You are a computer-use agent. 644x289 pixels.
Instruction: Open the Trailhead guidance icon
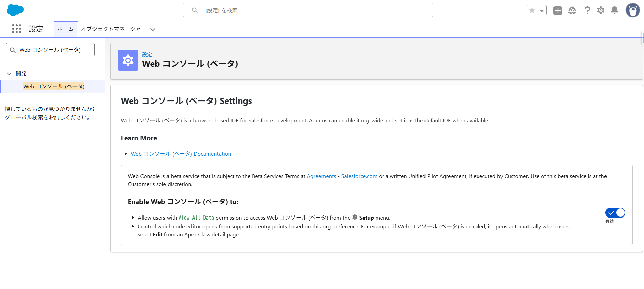[x=572, y=10]
